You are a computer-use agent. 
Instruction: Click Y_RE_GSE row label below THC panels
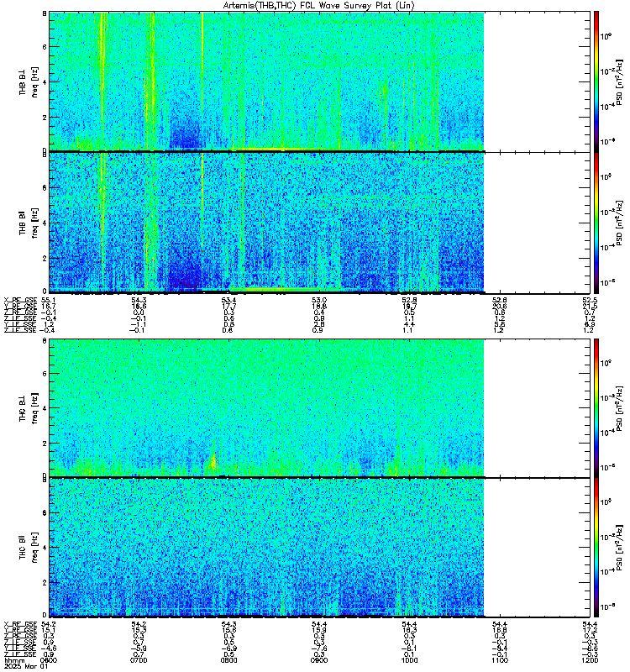click(20, 631)
